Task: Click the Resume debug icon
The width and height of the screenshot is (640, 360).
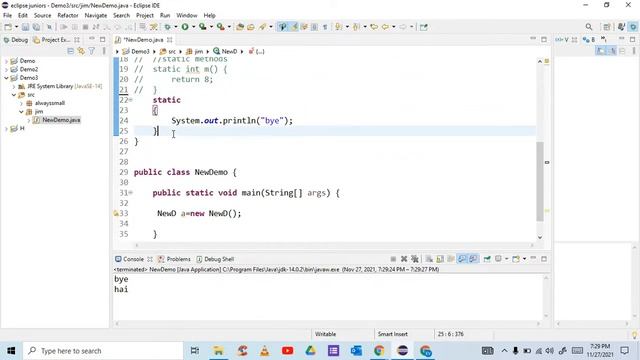Action: click(x=64, y=27)
